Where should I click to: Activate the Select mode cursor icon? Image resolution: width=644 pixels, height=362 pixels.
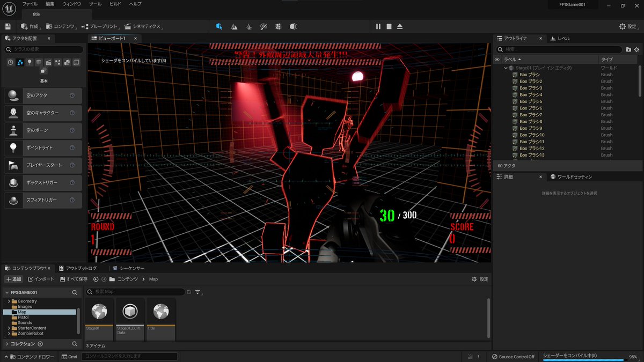(x=219, y=26)
